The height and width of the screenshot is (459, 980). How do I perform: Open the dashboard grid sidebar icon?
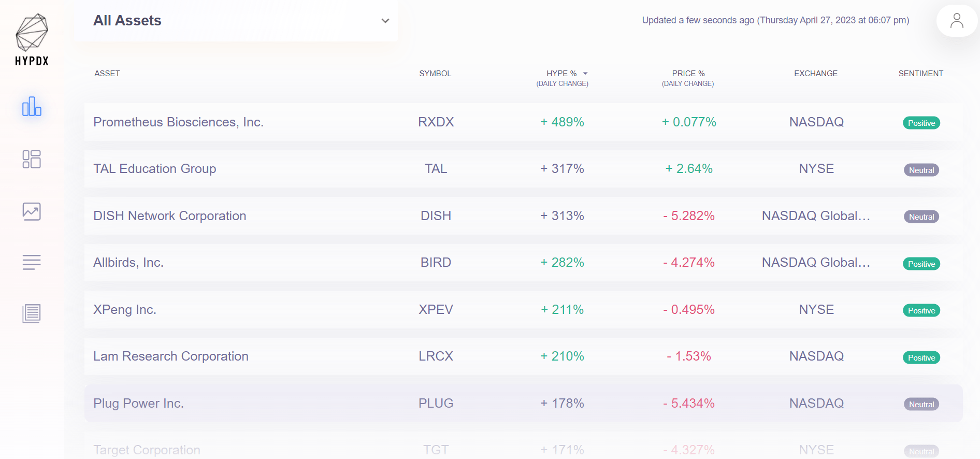tap(32, 159)
